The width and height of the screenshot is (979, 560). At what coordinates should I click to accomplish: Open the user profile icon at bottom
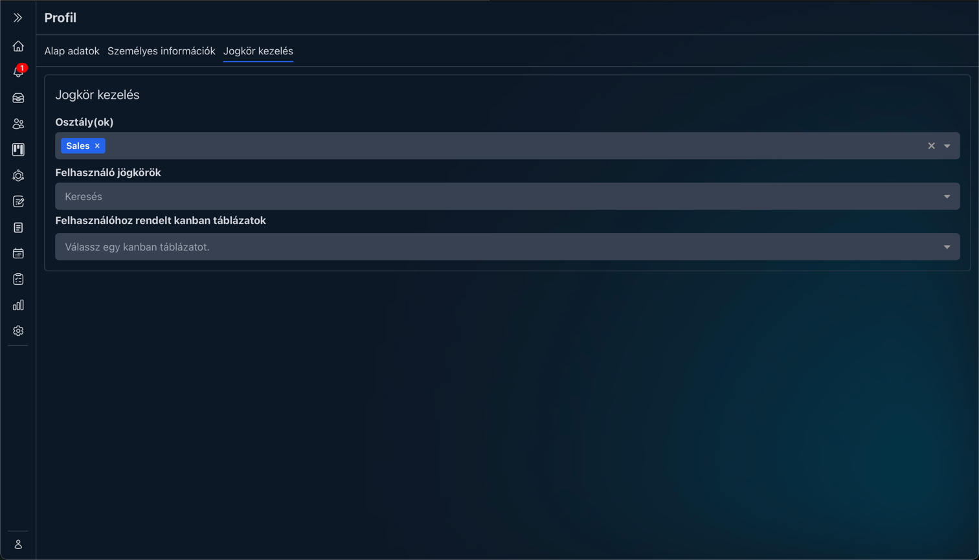18,544
